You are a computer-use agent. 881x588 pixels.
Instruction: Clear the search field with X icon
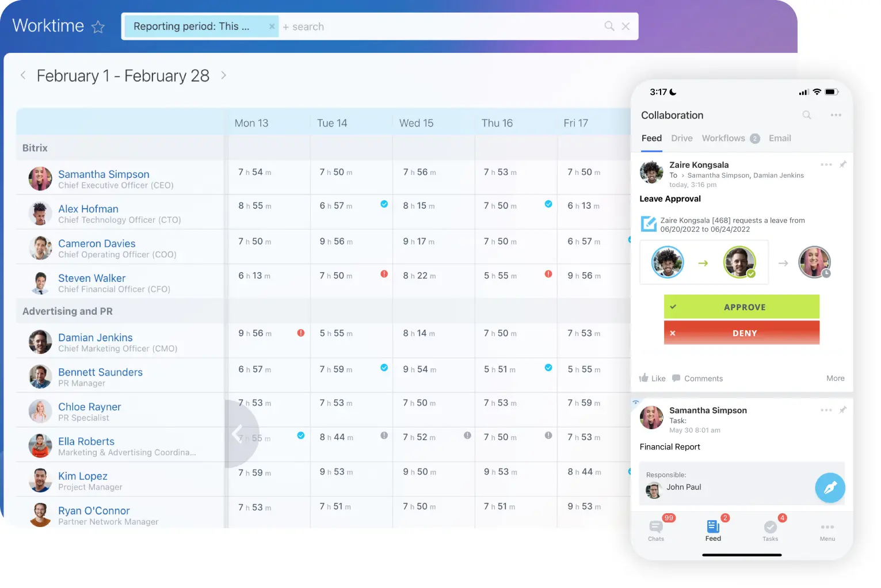626,26
